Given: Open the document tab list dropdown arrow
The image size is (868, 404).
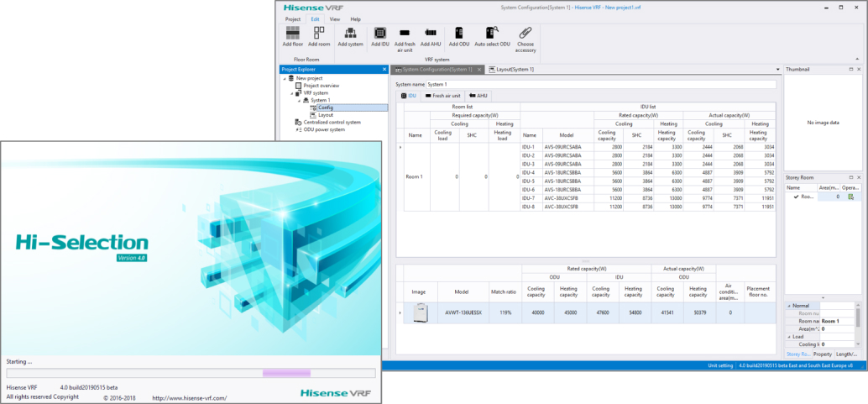Looking at the screenshot, I should [778, 69].
